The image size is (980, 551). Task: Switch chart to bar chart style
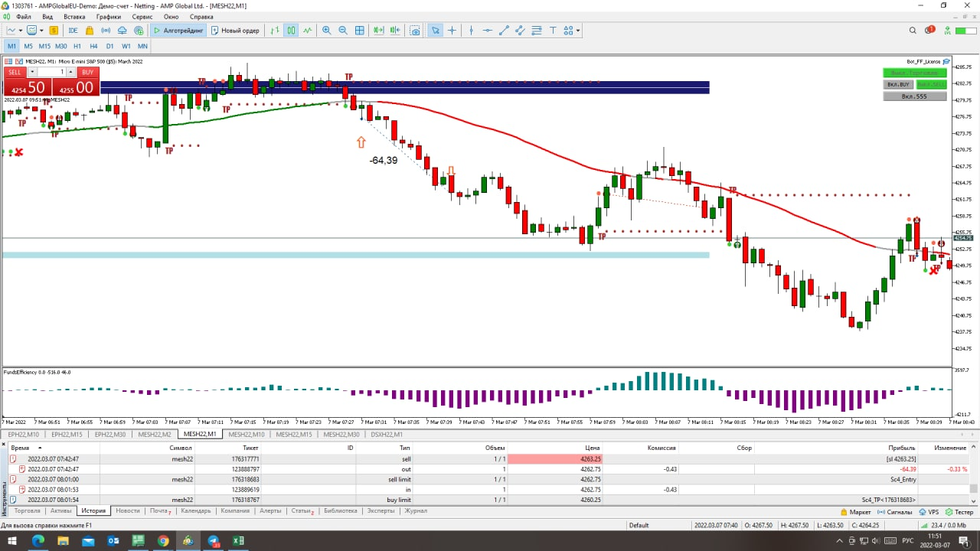coord(275,31)
